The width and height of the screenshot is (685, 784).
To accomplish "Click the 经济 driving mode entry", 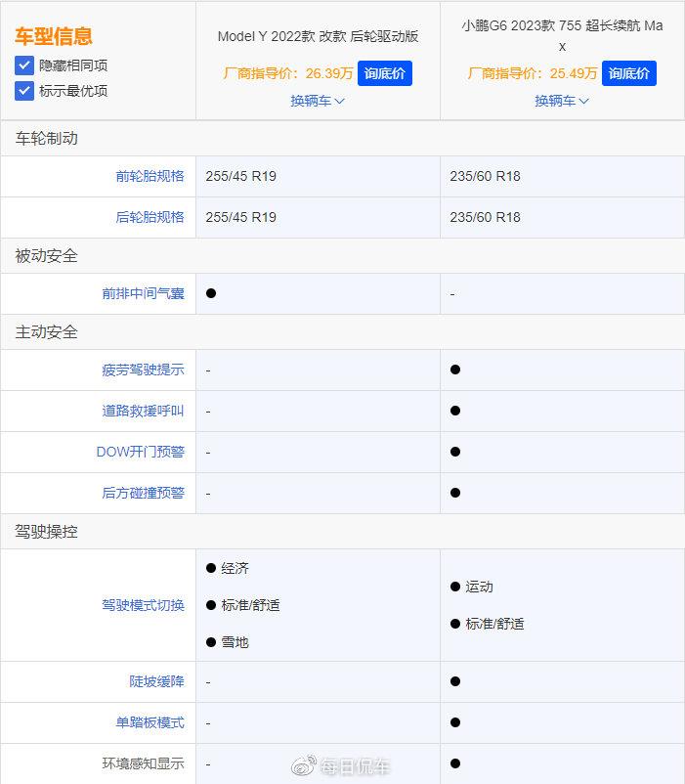I will [x=228, y=569].
